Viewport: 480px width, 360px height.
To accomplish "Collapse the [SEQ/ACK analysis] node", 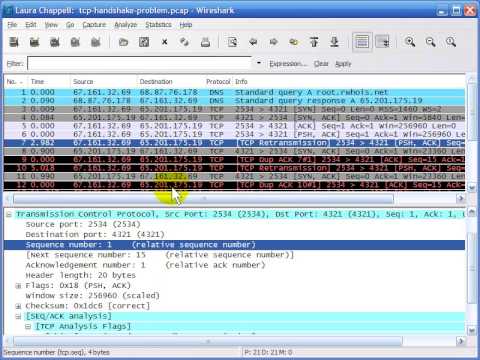I will click(x=19, y=316).
